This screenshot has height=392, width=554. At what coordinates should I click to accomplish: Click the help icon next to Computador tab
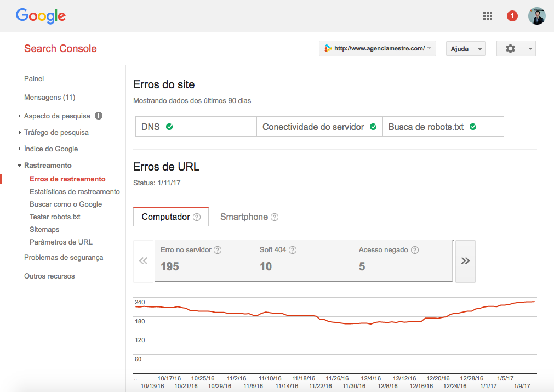pyautogui.click(x=197, y=217)
